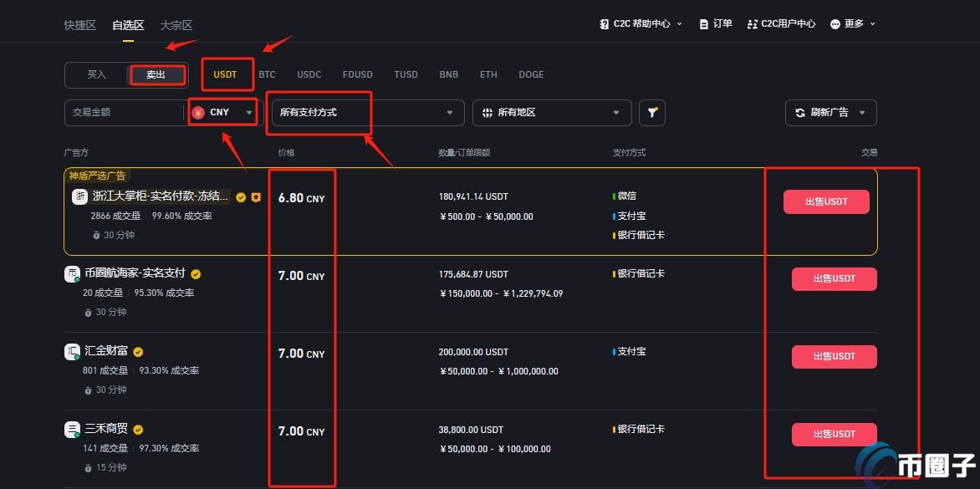Open the 大宗区 tab
The height and width of the screenshot is (489, 980).
[x=176, y=25]
